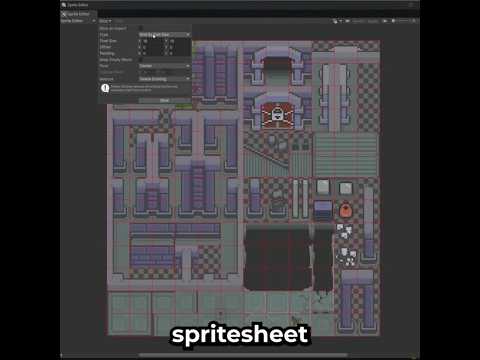Open the Pivot dropdown set to Center
Screen dimensions: 480x360
coord(164,66)
